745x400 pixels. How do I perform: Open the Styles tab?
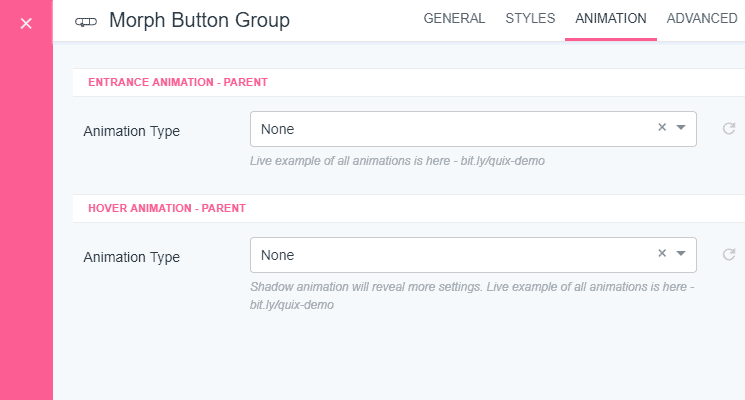pyautogui.click(x=530, y=19)
